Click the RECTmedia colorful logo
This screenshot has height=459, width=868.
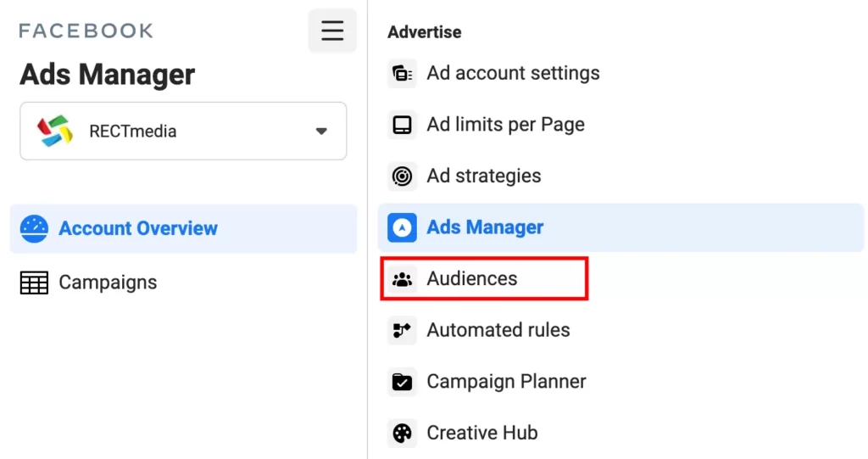click(x=55, y=131)
